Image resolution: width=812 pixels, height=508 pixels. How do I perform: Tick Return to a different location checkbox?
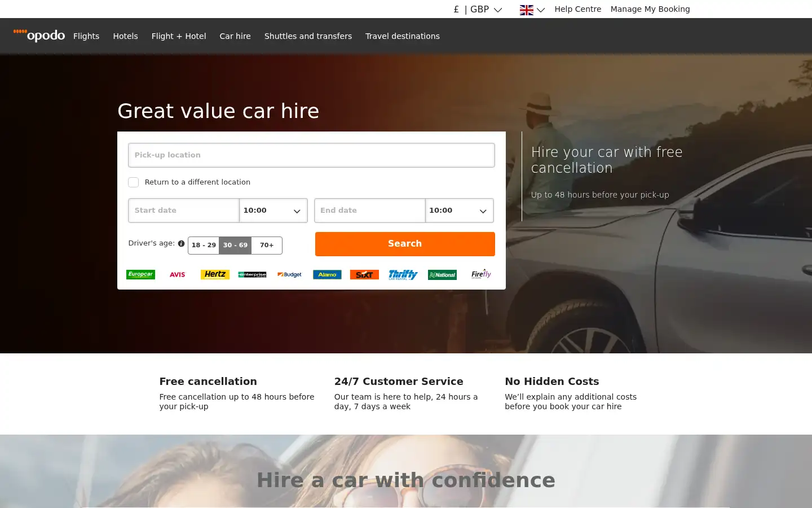(x=133, y=182)
